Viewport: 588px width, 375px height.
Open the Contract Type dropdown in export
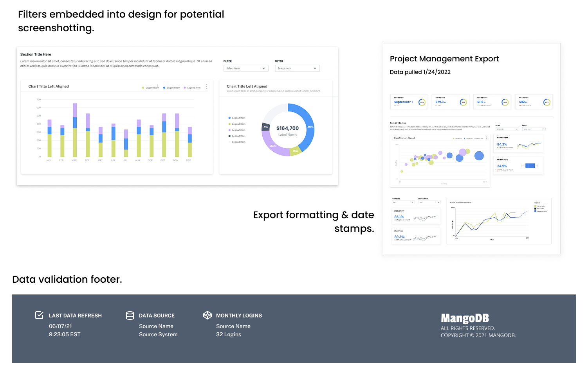(x=429, y=202)
